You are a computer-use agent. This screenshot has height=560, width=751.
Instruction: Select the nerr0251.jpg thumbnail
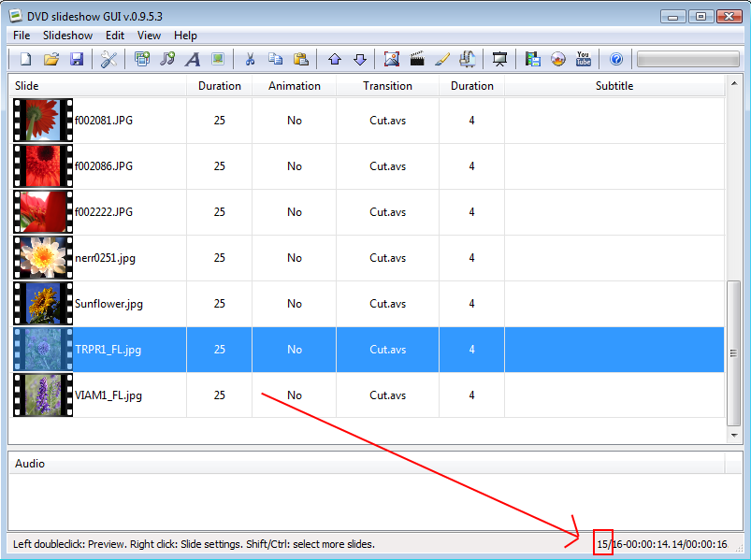43,258
